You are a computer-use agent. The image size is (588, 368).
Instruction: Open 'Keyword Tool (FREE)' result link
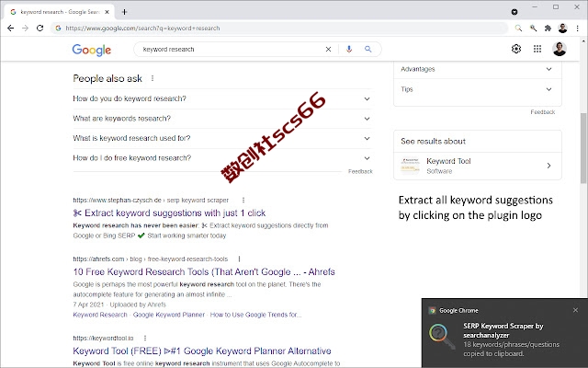click(x=202, y=351)
